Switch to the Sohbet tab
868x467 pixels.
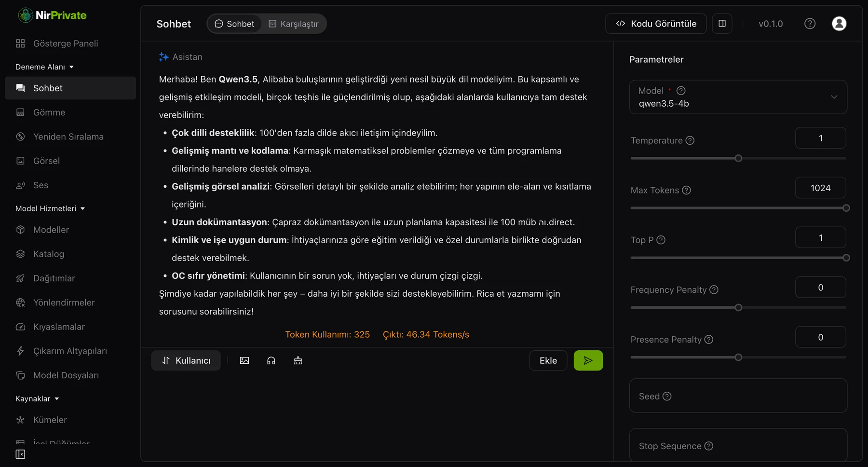click(x=235, y=24)
